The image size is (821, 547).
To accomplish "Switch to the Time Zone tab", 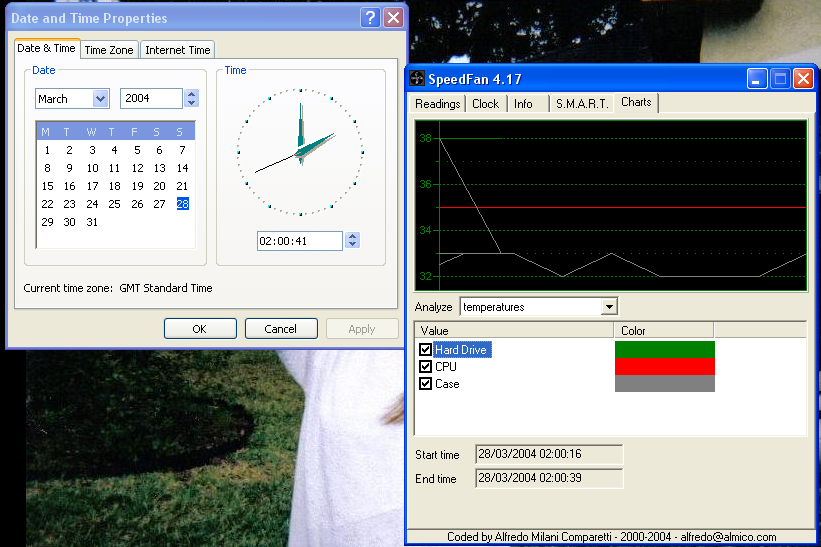I will [x=109, y=50].
